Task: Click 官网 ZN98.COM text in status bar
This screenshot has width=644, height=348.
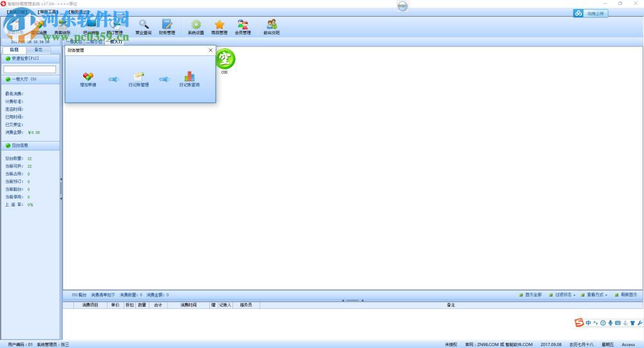Action: (x=498, y=345)
